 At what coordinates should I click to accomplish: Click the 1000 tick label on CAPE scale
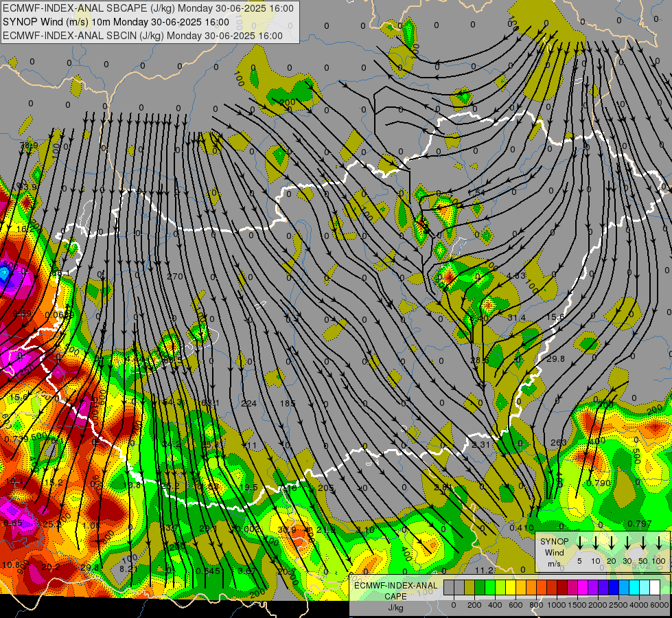point(556,605)
